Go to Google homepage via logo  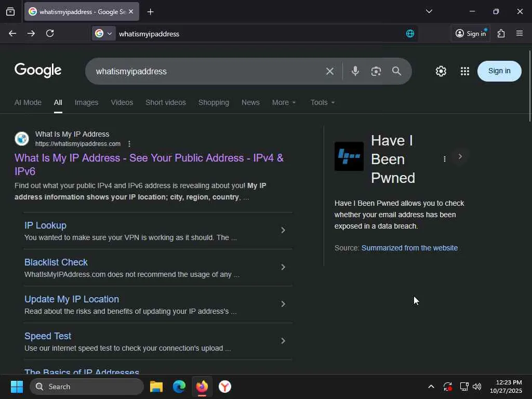tap(38, 71)
